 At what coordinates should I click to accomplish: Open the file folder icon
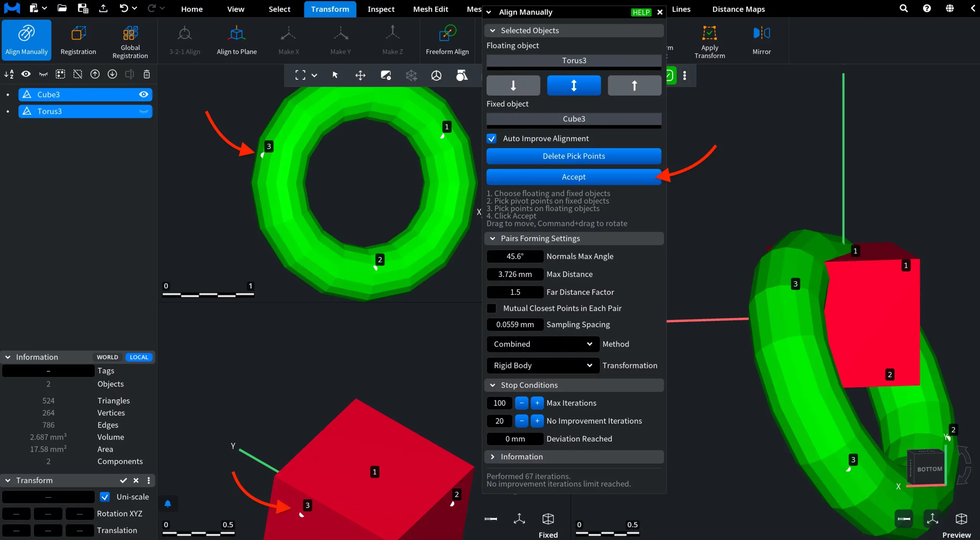point(62,8)
